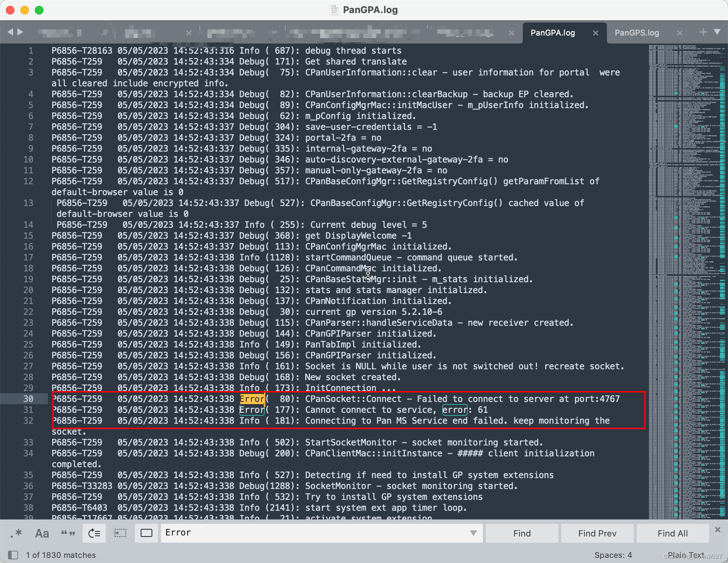The width and height of the screenshot is (728, 563).
Task: Click the back navigation arrow
Action: [11, 32]
